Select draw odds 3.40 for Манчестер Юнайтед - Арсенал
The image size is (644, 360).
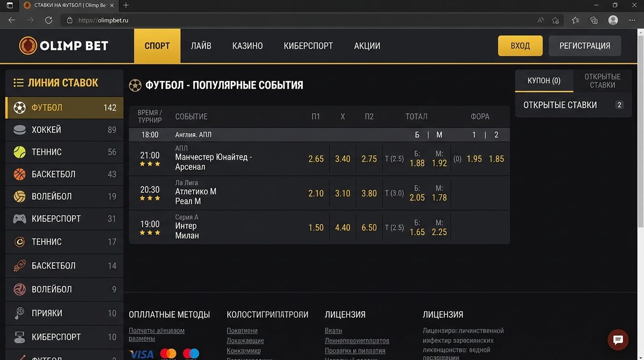tap(342, 159)
